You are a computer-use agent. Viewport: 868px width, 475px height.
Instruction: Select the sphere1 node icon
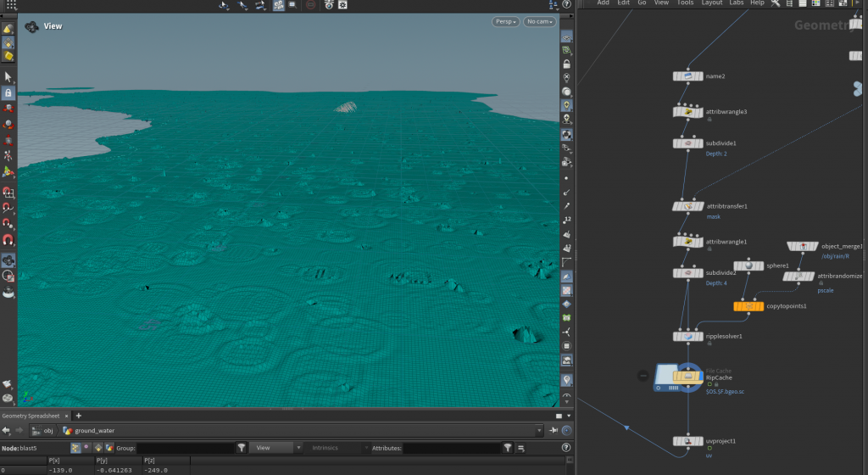click(748, 265)
